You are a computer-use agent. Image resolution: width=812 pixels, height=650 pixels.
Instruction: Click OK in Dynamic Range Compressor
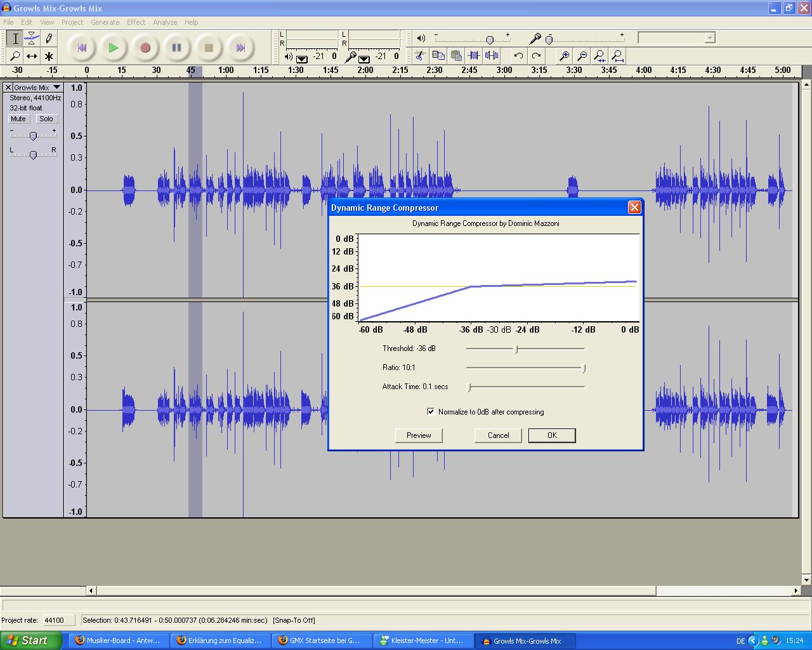(552, 435)
